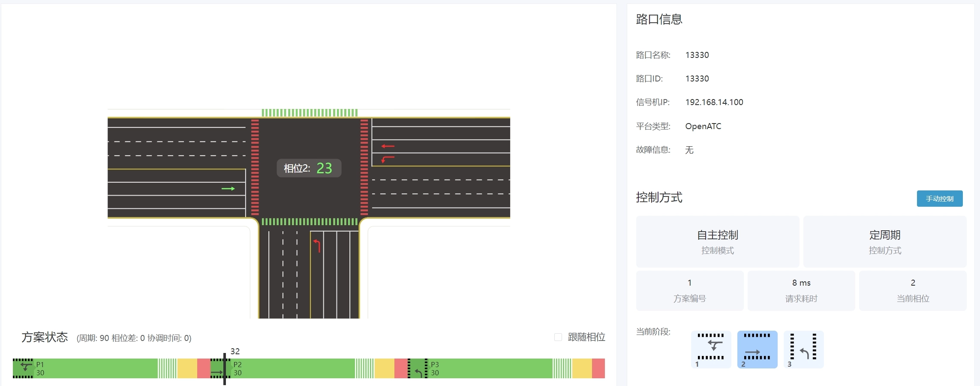Click the yellow segment after P1 green
The image size is (980, 386).
tap(187, 368)
